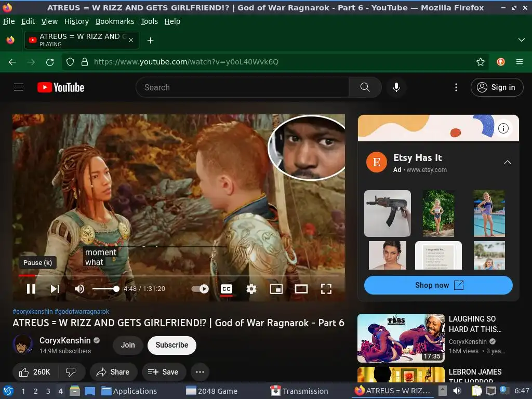Open Firefox Tools menu
Image resolution: width=532 pixels, height=399 pixels.
pos(149,21)
